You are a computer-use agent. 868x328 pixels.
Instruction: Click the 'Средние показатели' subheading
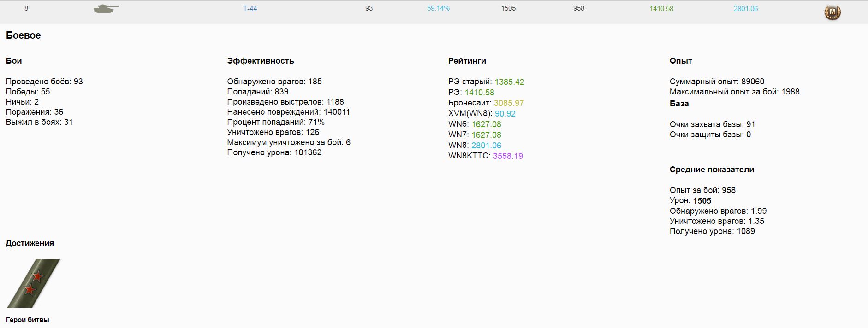click(x=712, y=170)
